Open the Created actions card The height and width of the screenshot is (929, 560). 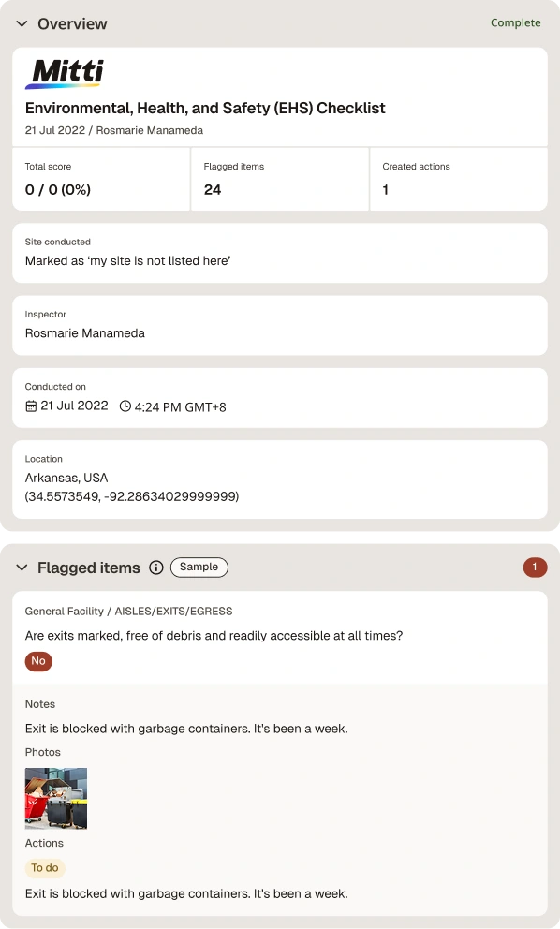tap(459, 179)
